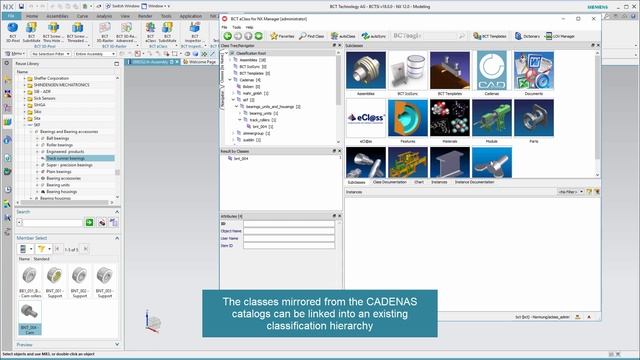Collapse the Member Select section
640x360 pixels.
pyautogui.click(x=117, y=238)
